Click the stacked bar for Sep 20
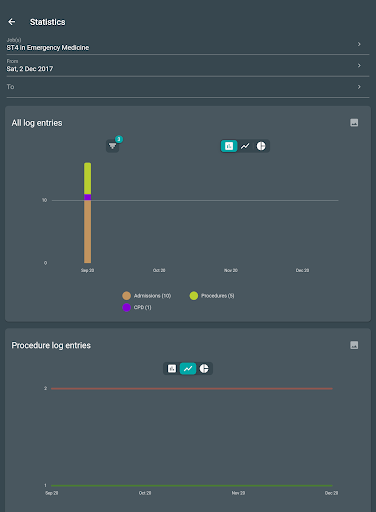Screen dimensions: 376x512 click(x=87, y=213)
